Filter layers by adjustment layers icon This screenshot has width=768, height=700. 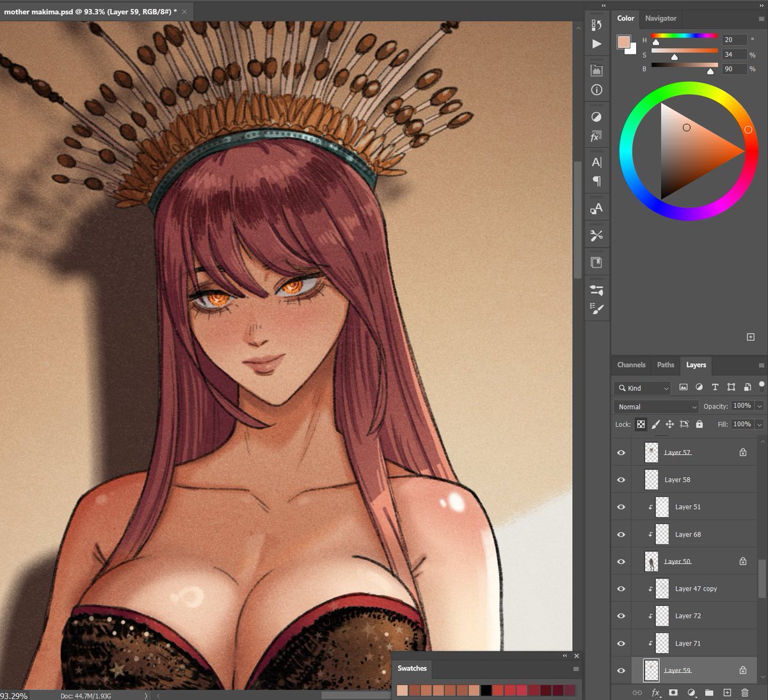[x=699, y=387]
